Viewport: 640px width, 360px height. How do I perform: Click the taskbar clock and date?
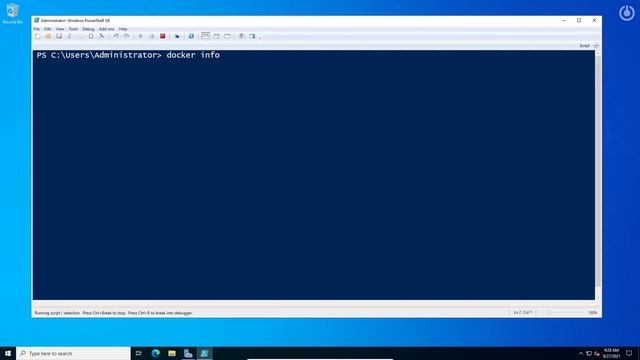(x=611, y=353)
